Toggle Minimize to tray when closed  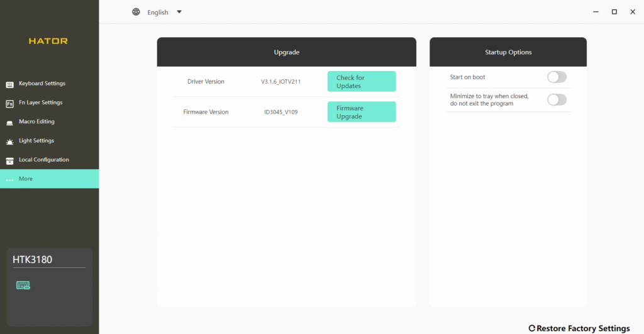557,99
